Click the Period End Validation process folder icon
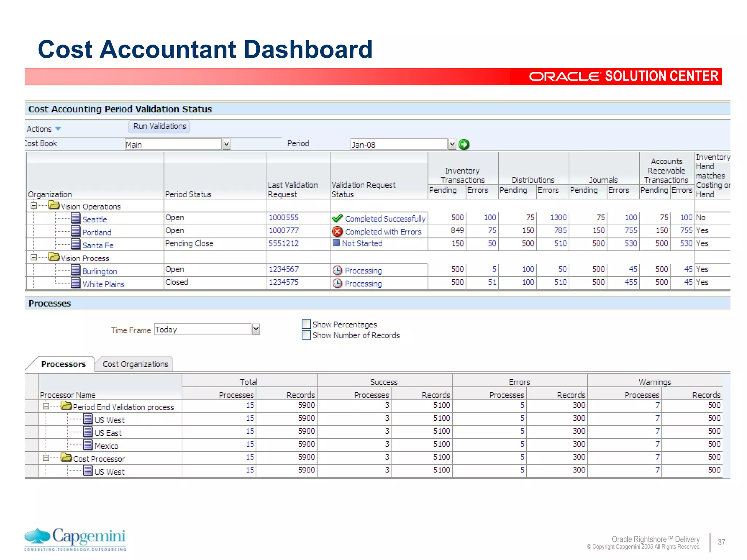747x560 pixels. click(x=66, y=405)
